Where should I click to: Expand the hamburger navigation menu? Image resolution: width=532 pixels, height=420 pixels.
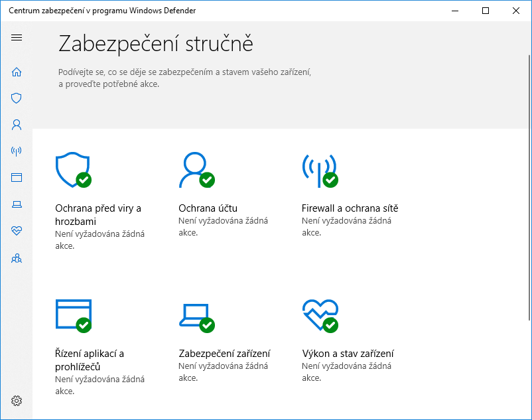[17, 37]
